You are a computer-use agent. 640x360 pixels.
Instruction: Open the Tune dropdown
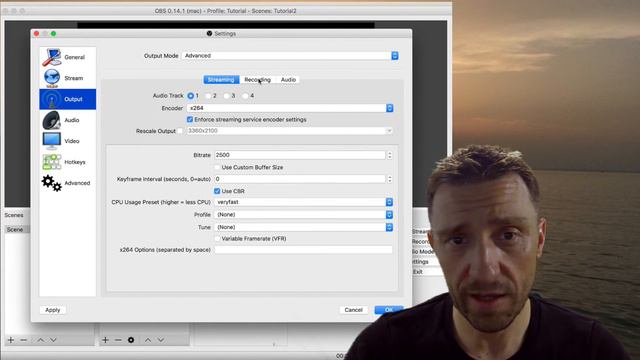point(304,227)
